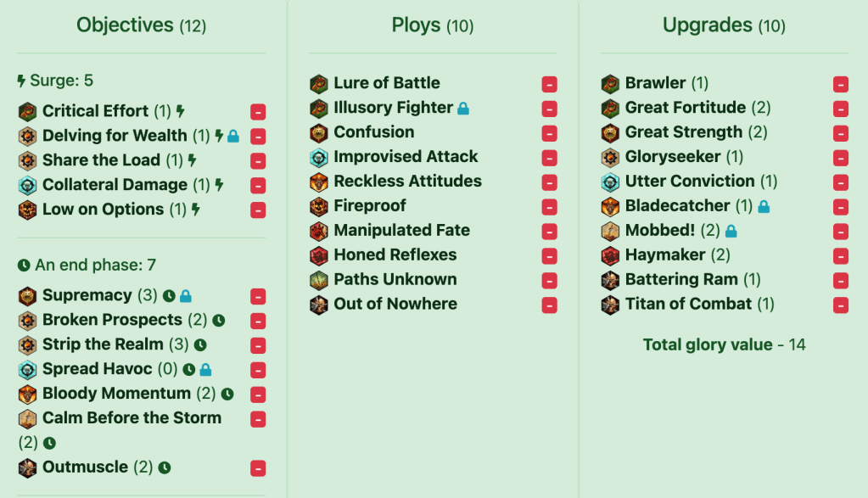Remove Outmuscle objective with its minus button
This screenshot has height=498, width=868.
258,468
